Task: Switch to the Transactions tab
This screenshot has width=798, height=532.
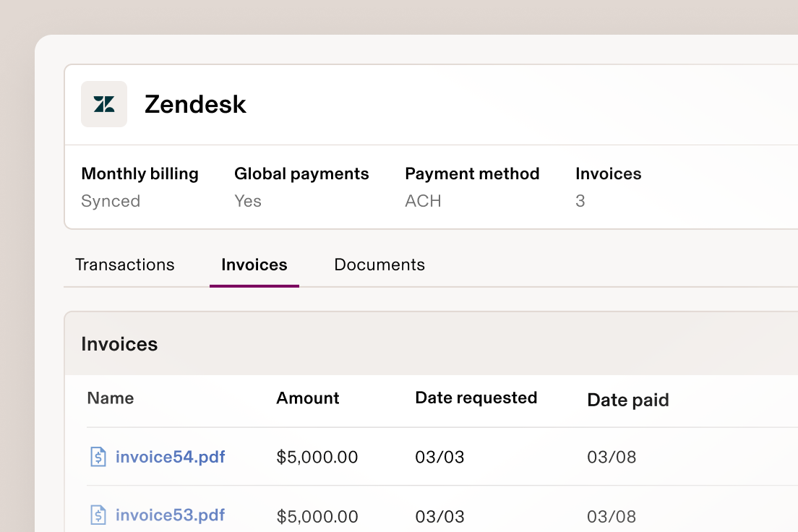Action: point(125,265)
